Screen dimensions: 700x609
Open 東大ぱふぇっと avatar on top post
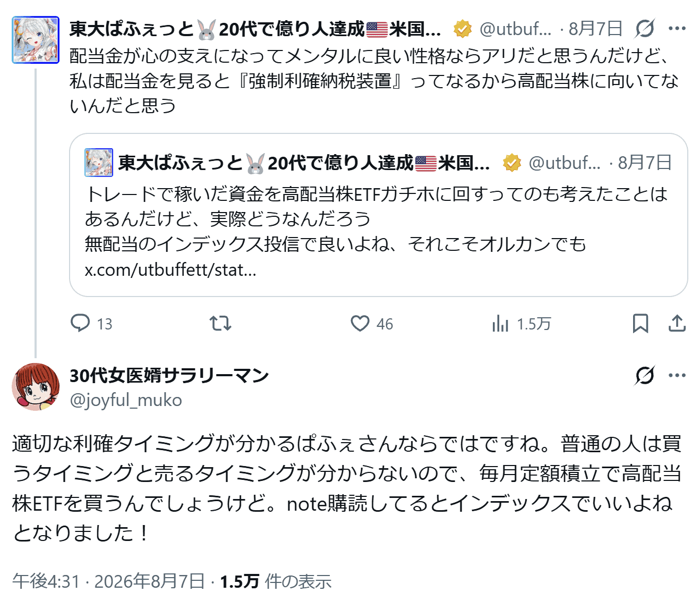pyautogui.click(x=36, y=40)
